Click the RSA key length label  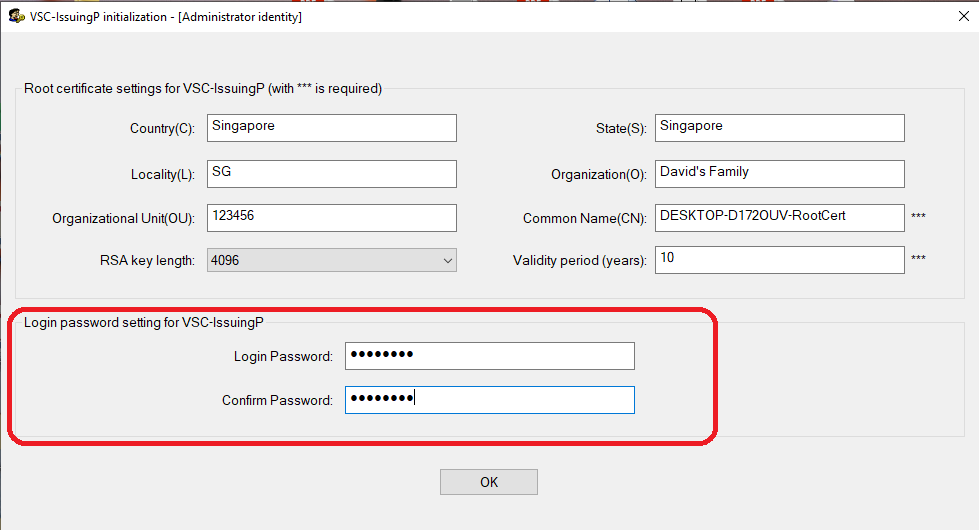click(x=147, y=261)
